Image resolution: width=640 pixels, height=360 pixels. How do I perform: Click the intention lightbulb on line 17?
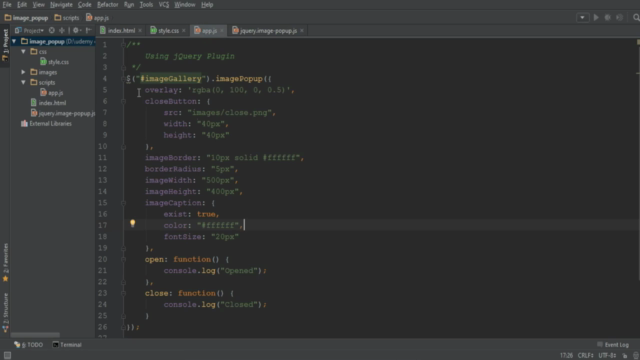(x=132, y=223)
